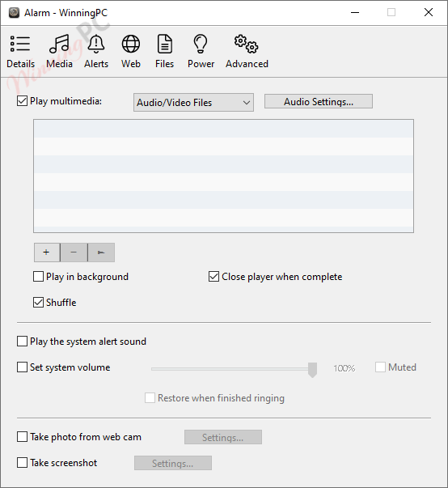Viewport: 448px width, 488px height.
Task: Disable the Shuffle checkbox
Action: (38, 303)
